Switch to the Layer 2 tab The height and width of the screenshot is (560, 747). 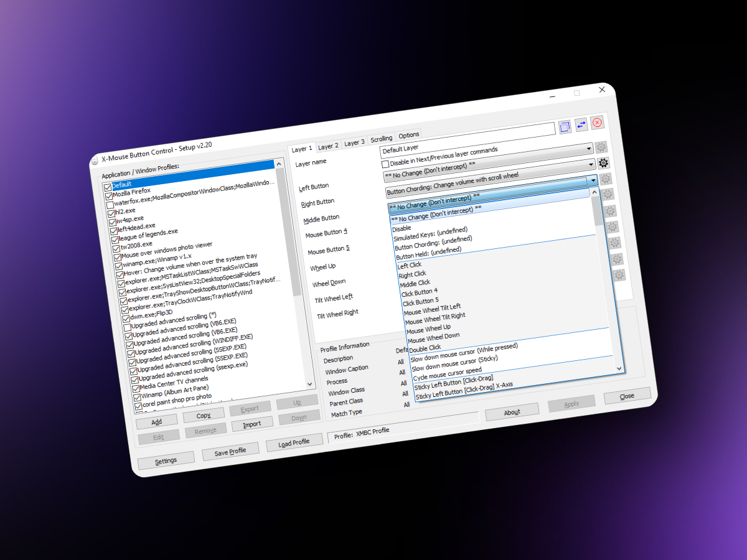[328, 146]
